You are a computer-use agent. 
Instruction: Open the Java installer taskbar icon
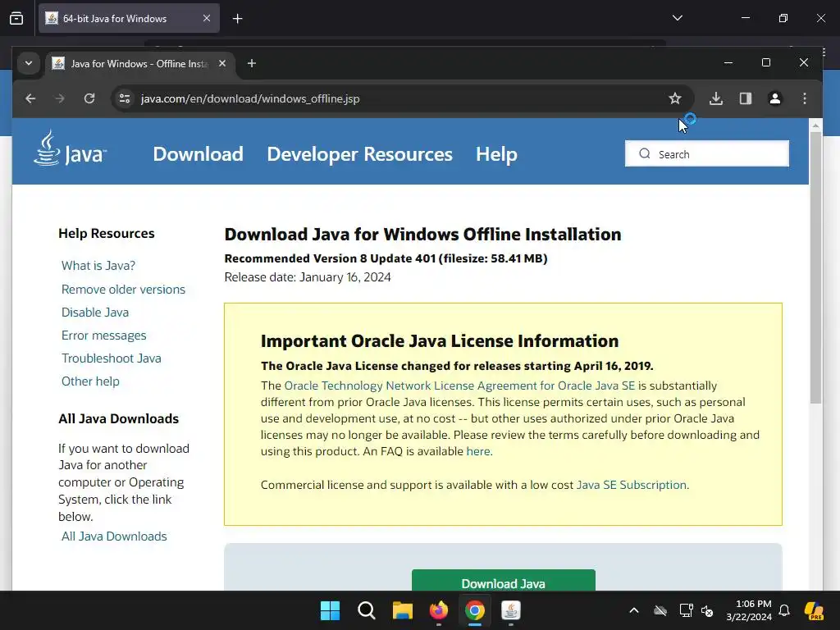[511, 610]
